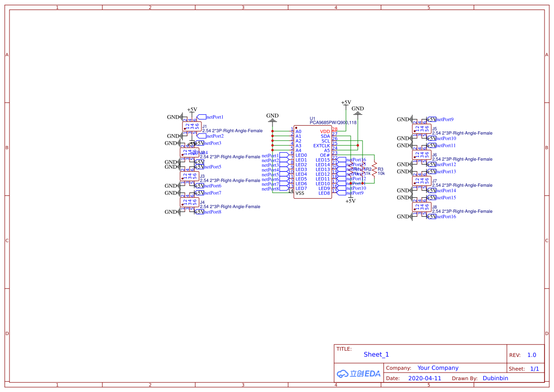This screenshot has height=392, width=554.
Task: Click the LED3 pin label
Action: [x=301, y=170]
